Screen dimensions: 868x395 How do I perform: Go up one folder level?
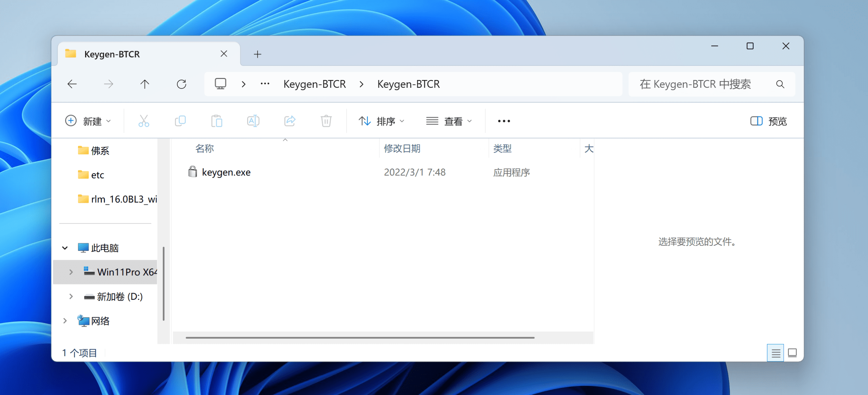145,84
